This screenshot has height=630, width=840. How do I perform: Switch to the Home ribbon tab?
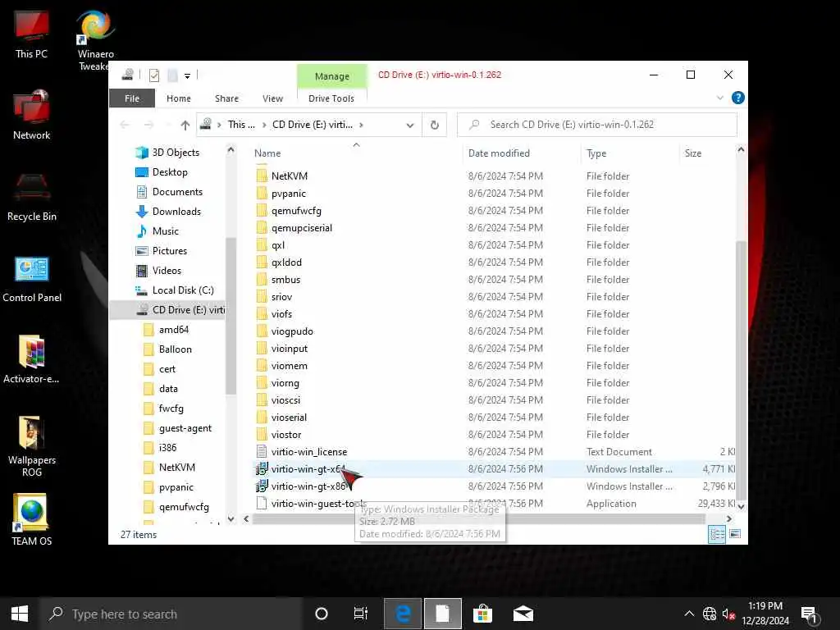pyautogui.click(x=178, y=98)
